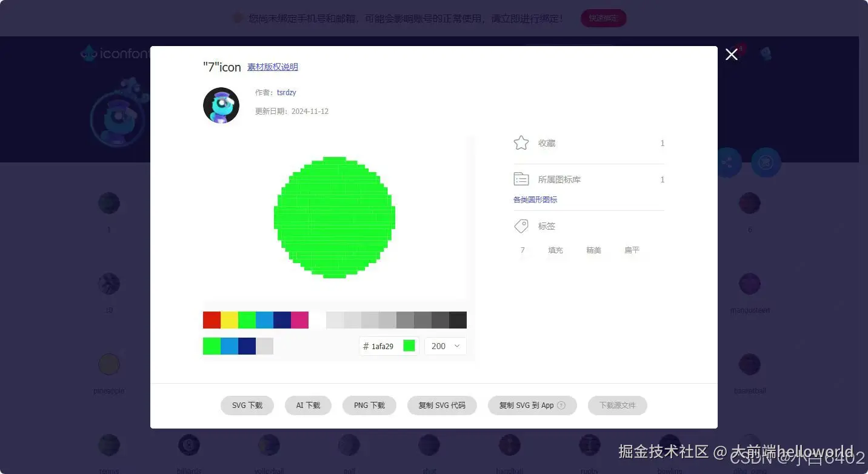Open the 素材版权说明 link
The height and width of the screenshot is (474, 868).
tap(272, 67)
